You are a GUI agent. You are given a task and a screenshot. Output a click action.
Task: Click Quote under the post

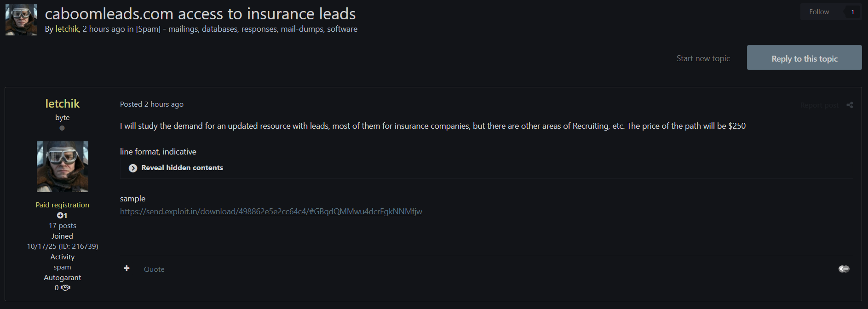154,269
